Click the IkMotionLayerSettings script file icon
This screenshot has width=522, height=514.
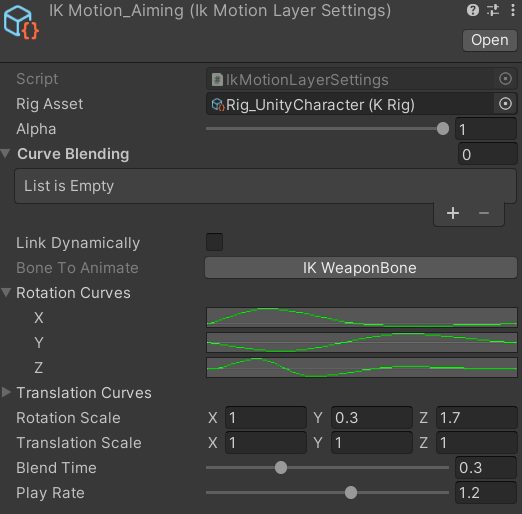click(x=217, y=80)
